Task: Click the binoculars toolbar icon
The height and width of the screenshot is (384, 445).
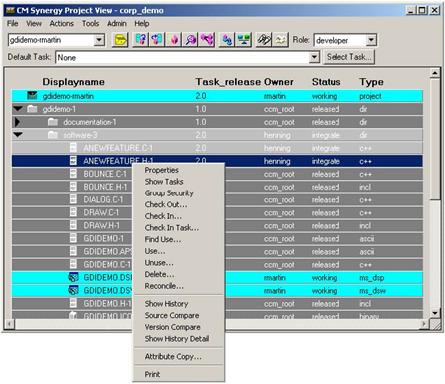Action: [264, 40]
